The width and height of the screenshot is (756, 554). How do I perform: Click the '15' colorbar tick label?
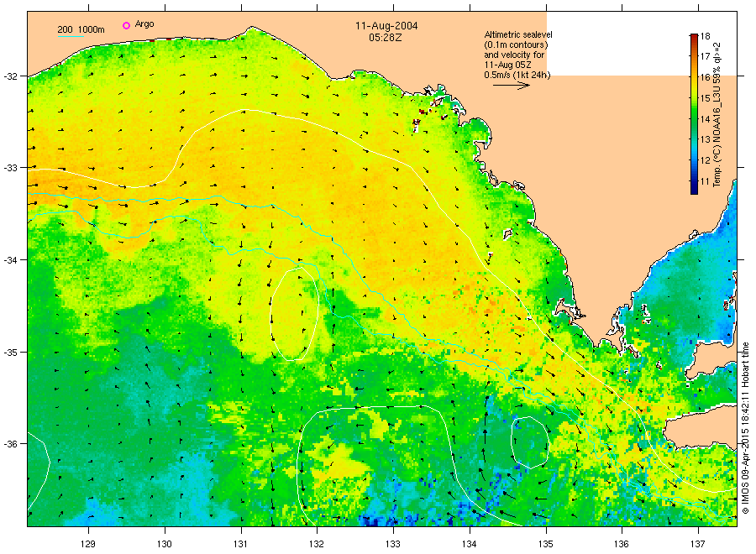point(705,98)
